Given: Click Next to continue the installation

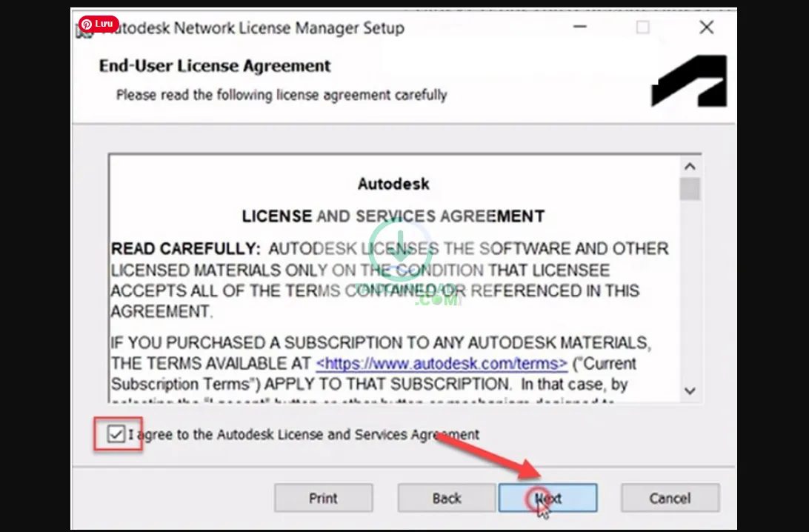Looking at the screenshot, I should (547, 498).
